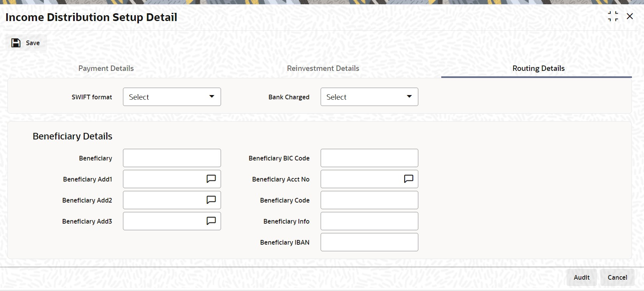Click the Beneficiary IBAN label
The height and width of the screenshot is (291, 644).
point(285,242)
